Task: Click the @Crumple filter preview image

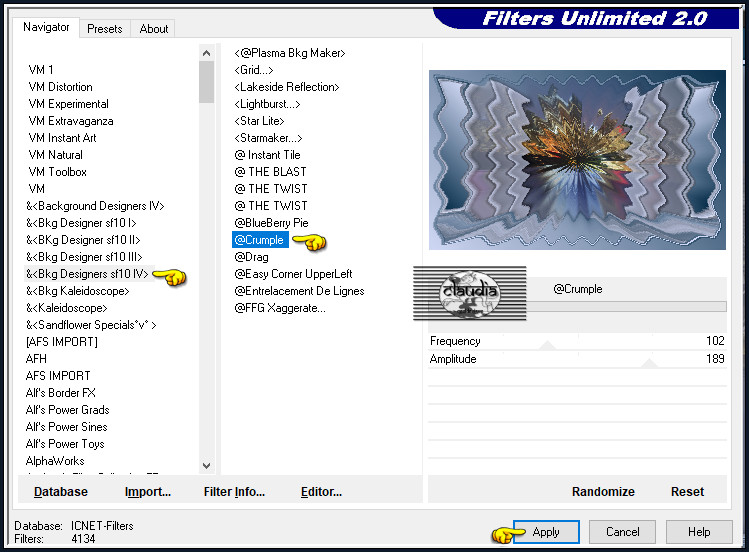Action: 577,160
